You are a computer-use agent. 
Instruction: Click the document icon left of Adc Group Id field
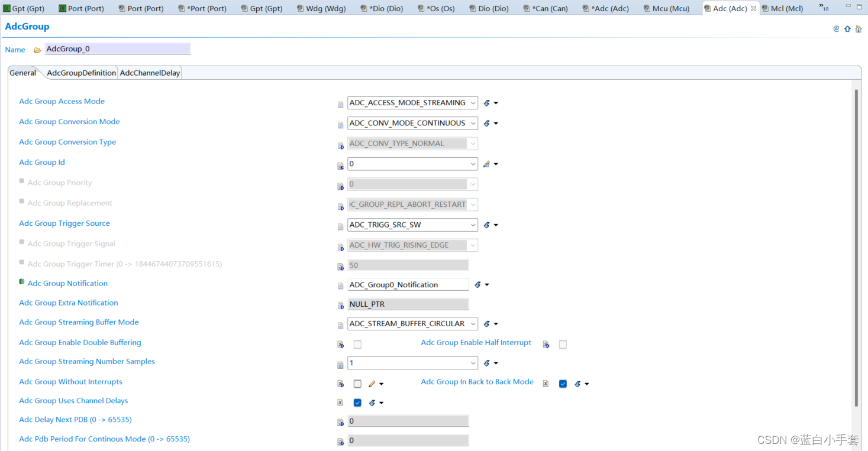click(x=340, y=166)
